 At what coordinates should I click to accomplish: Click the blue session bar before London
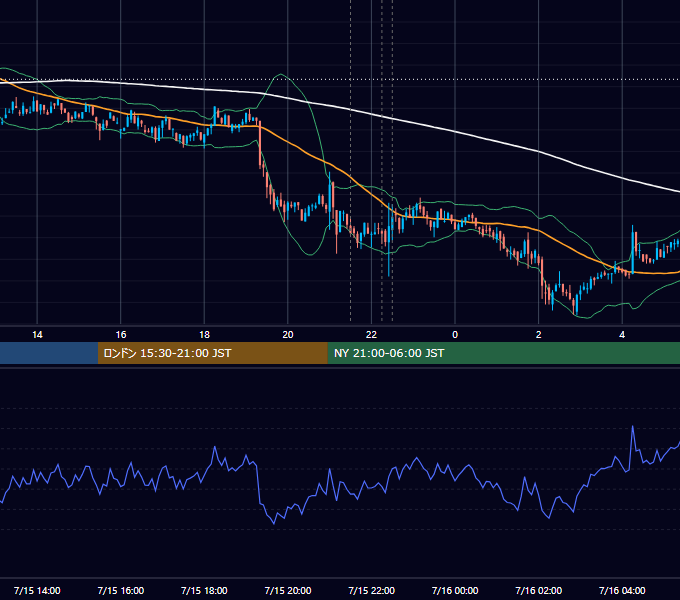click(49, 353)
